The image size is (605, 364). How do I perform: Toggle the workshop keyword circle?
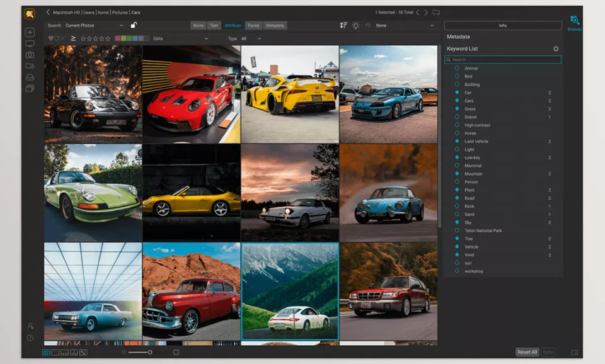point(457,271)
